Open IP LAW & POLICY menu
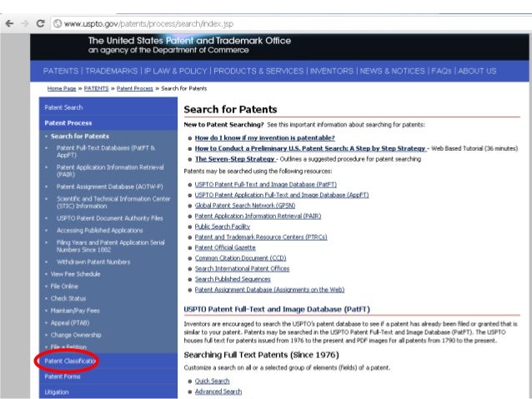The width and height of the screenshot is (532, 399). (x=175, y=71)
